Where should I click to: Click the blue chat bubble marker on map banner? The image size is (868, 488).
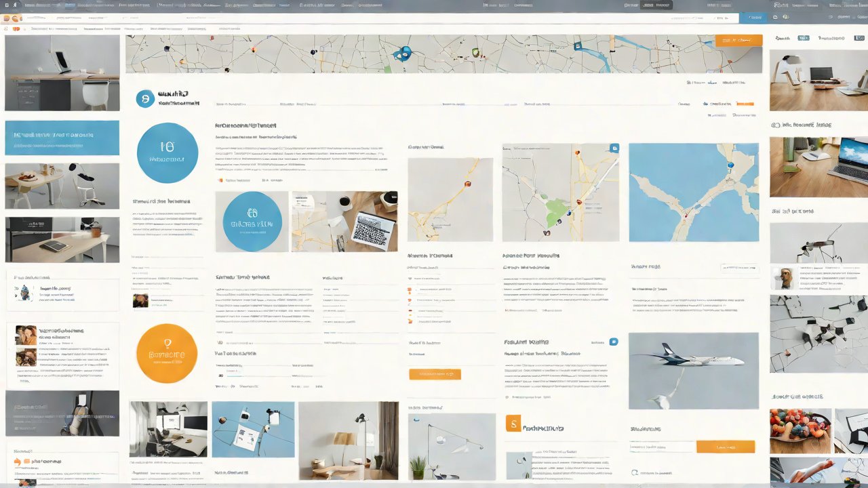click(x=405, y=52)
